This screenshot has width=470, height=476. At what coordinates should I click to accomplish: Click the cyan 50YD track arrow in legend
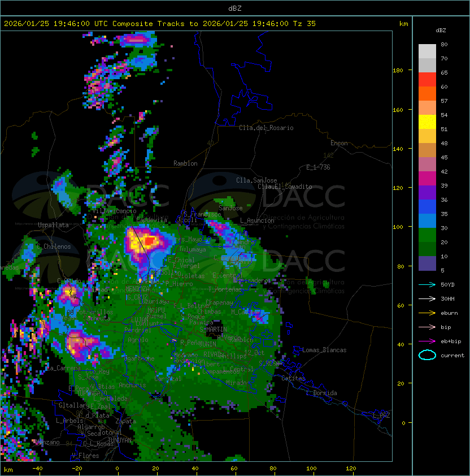(427, 284)
